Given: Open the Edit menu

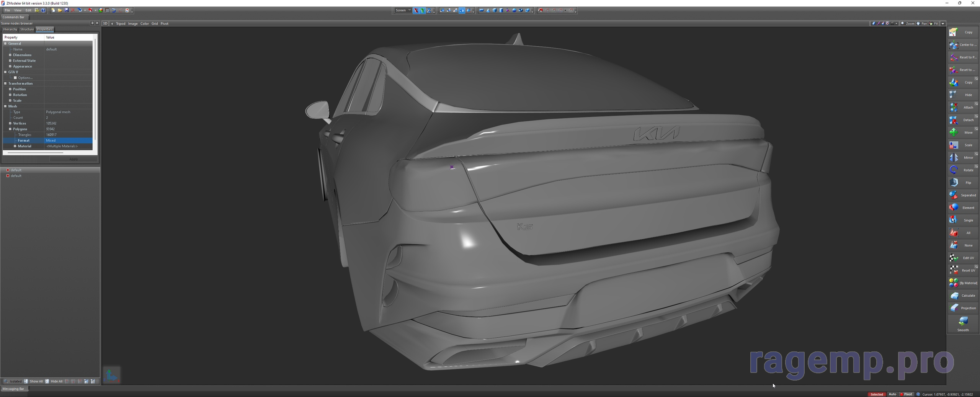Looking at the screenshot, I should pos(28,10).
